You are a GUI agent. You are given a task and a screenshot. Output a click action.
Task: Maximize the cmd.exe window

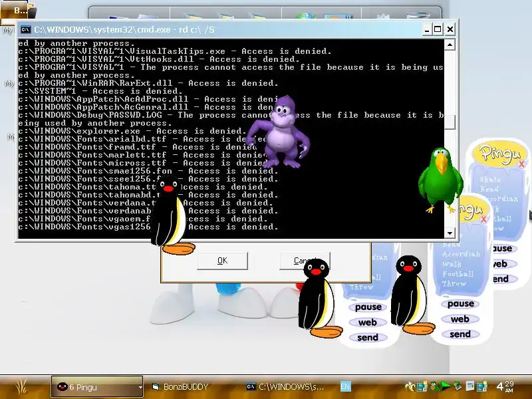pos(438,29)
